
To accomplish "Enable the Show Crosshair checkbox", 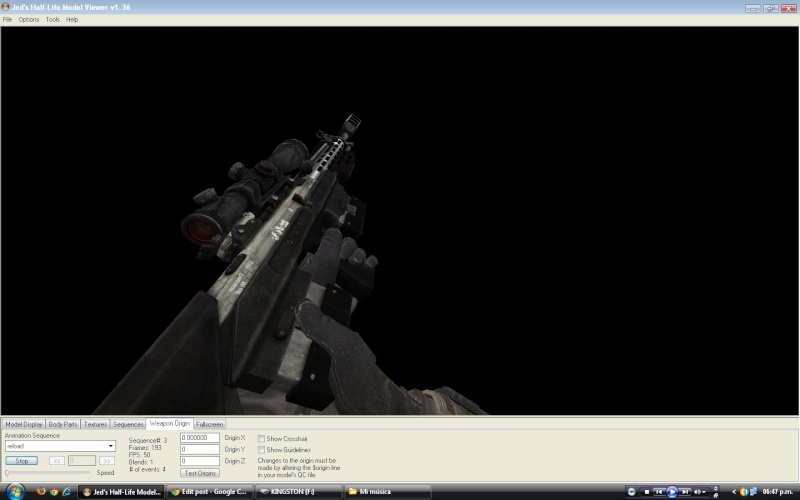I will coord(261,439).
